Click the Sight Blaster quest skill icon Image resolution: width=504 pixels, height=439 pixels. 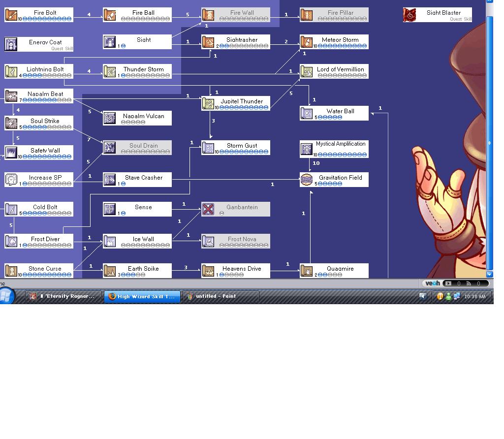pos(409,15)
